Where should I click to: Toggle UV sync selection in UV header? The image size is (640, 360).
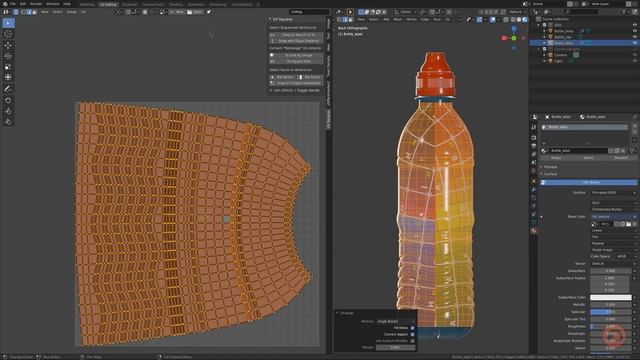(16, 12)
